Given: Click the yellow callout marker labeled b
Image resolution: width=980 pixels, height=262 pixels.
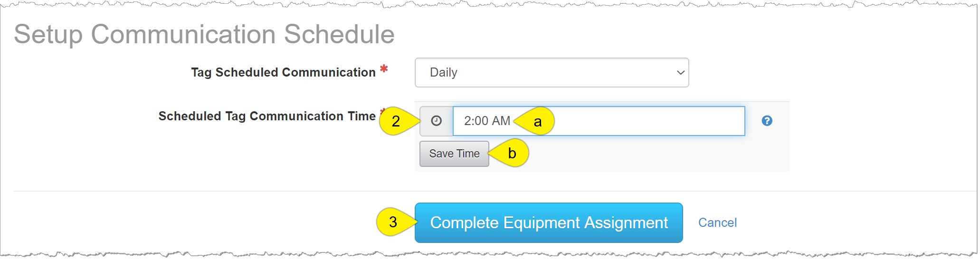Looking at the screenshot, I should pos(512,153).
